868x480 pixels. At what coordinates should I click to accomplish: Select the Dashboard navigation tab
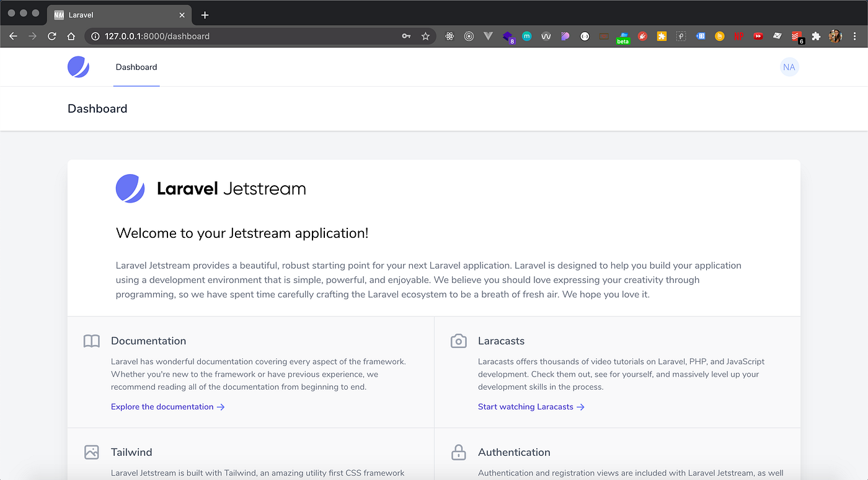[x=136, y=67]
